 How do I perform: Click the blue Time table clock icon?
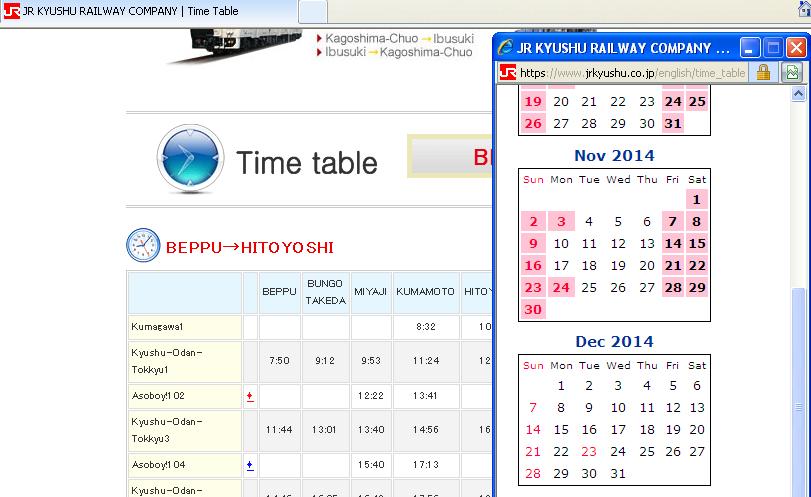(190, 158)
